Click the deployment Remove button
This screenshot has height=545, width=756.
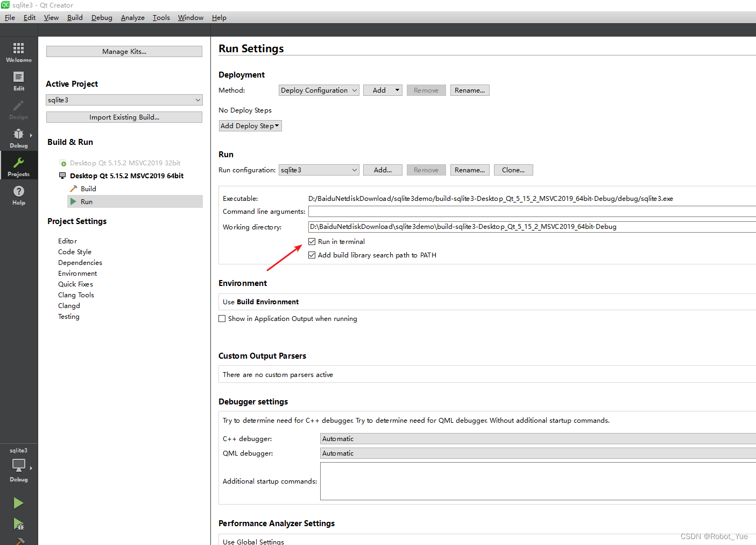pyautogui.click(x=426, y=90)
